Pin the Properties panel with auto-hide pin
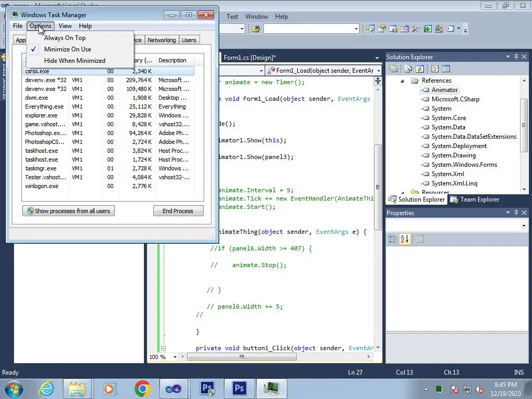 click(x=516, y=212)
